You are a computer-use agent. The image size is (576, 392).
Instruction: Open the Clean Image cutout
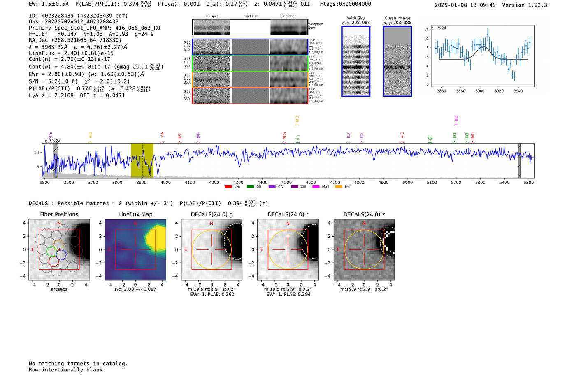[x=397, y=61]
